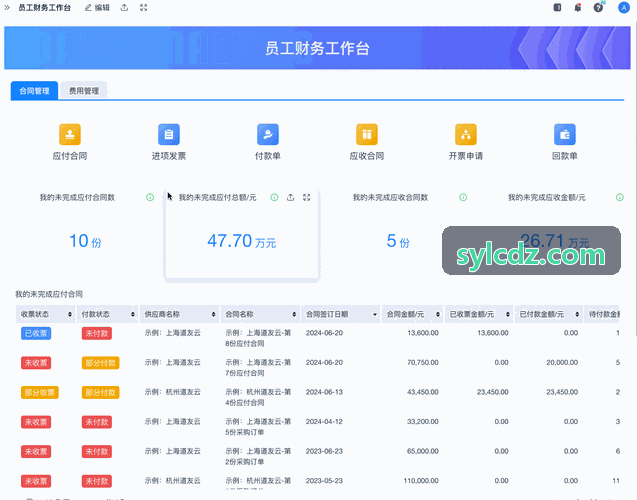Click the 已收票 status tag

[36, 333]
